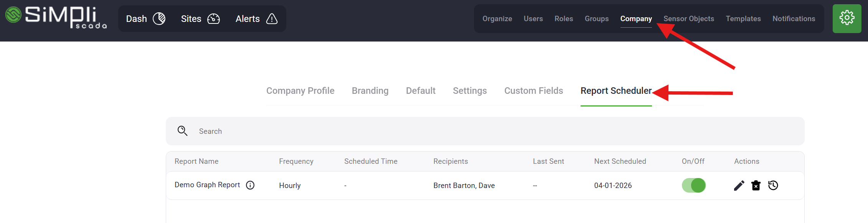Open Notifications in the top menu
The image size is (868, 223).
[794, 19]
